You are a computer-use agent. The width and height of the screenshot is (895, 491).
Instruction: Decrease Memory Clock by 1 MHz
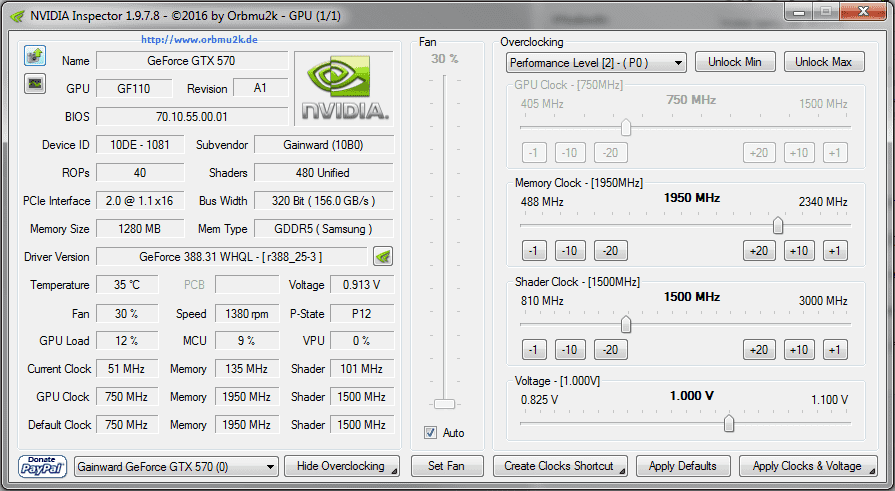[534, 251]
